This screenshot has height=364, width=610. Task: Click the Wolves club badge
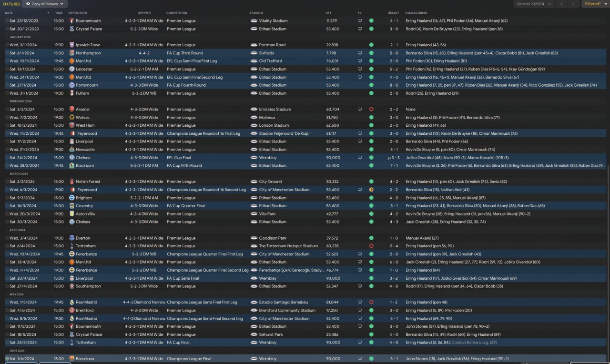[x=71, y=117]
